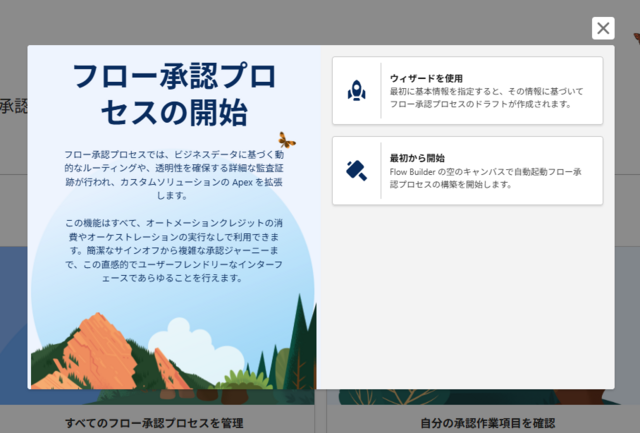Click the hammer icon for 最初から開始
The height and width of the screenshot is (433, 640).
point(356,171)
